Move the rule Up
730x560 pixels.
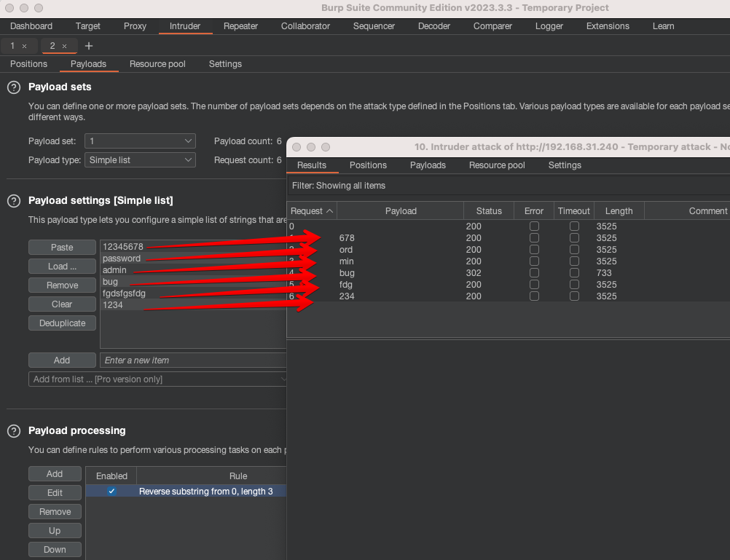tap(55, 531)
